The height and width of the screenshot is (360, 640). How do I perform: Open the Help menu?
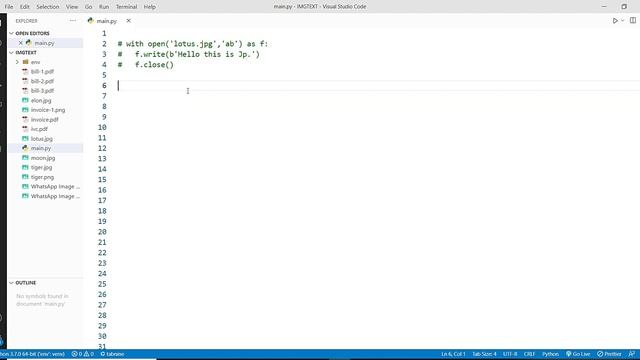point(150,7)
